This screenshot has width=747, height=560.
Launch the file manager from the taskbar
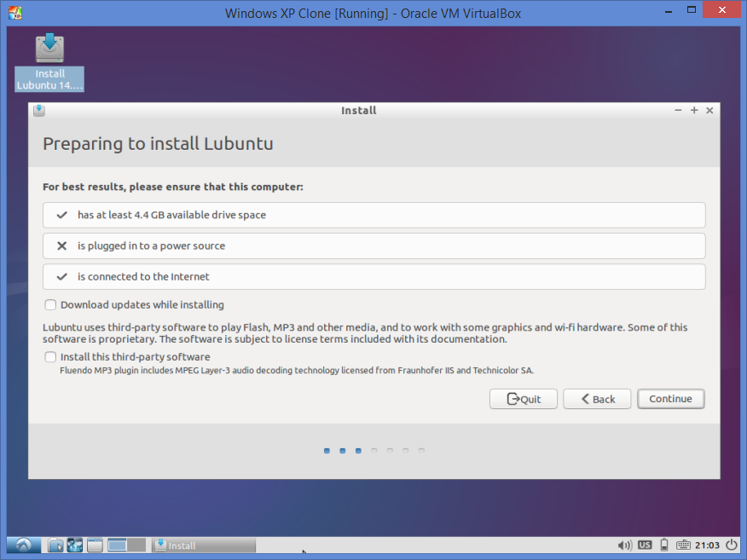[x=55, y=546]
